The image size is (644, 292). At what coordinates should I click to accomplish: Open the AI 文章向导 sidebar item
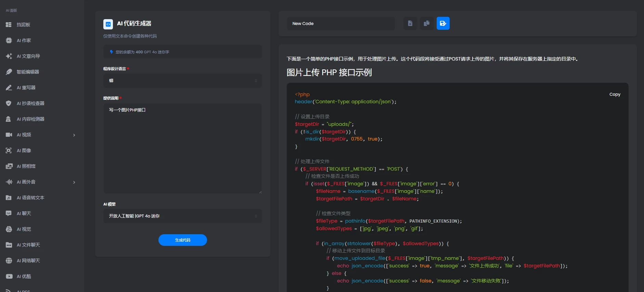(x=28, y=56)
